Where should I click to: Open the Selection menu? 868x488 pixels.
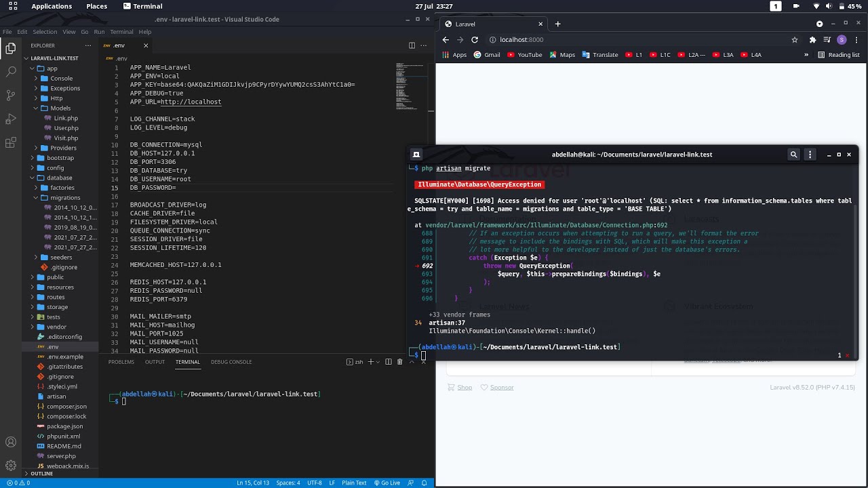point(45,32)
